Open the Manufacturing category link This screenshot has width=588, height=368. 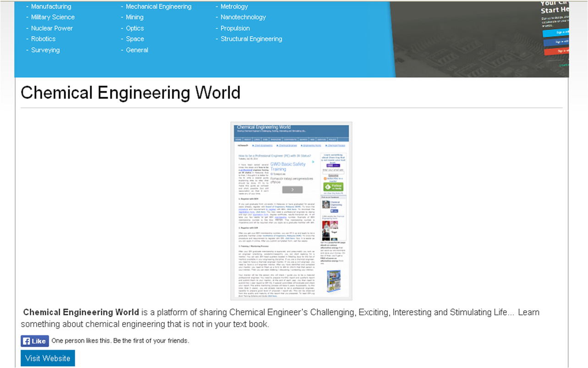tap(51, 6)
